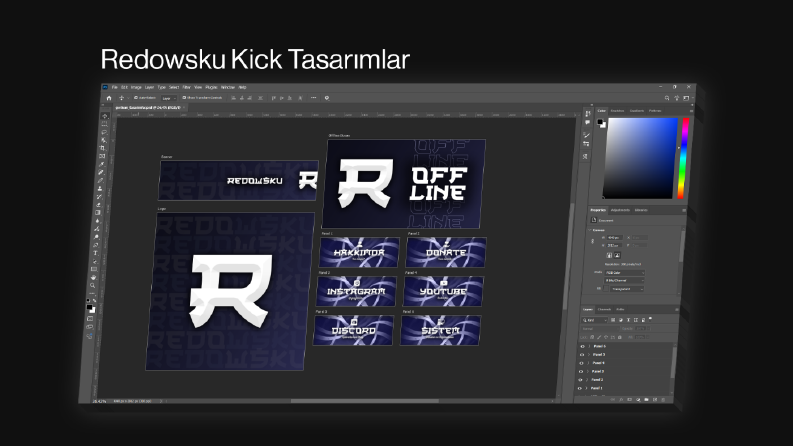
Task: Click the delete layer trash icon
Action: pos(663,399)
